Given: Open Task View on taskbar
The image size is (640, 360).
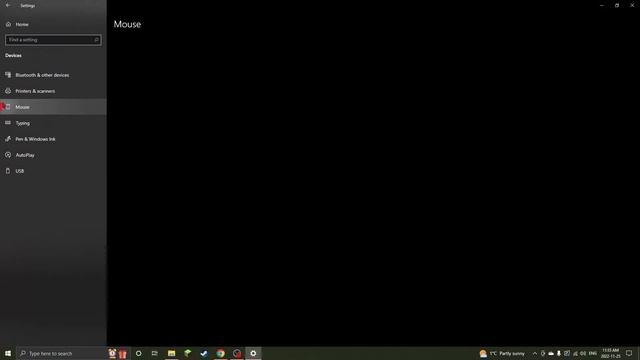Looking at the screenshot, I should [x=155, y=353].
